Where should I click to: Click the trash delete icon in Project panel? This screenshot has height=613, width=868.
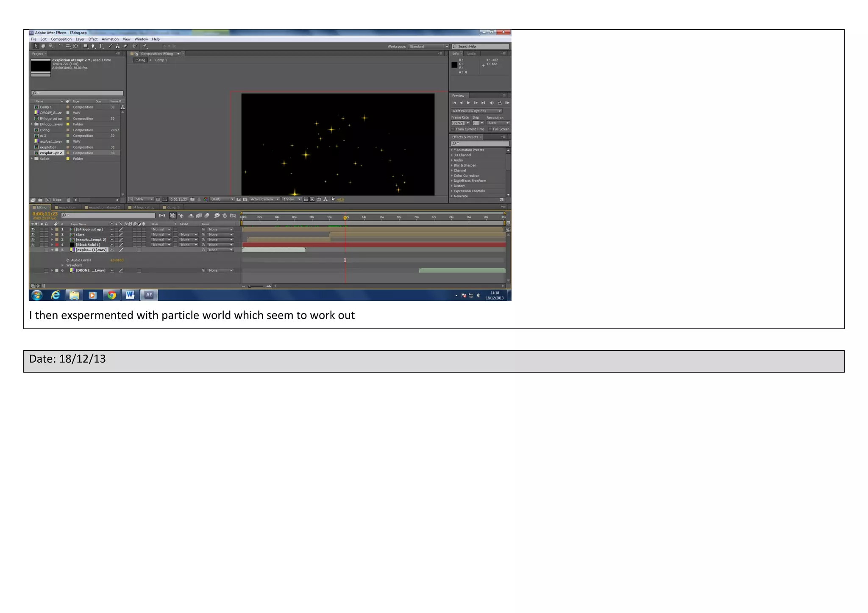pos(69,200)
